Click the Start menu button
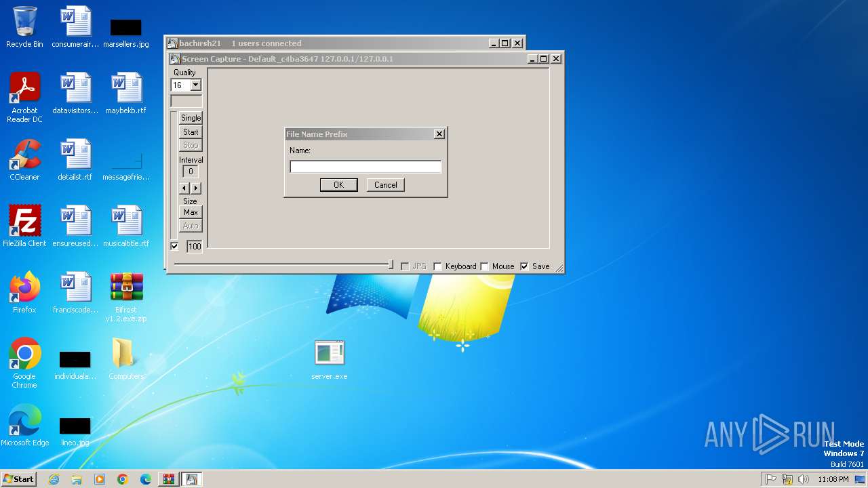 (18, 479)
